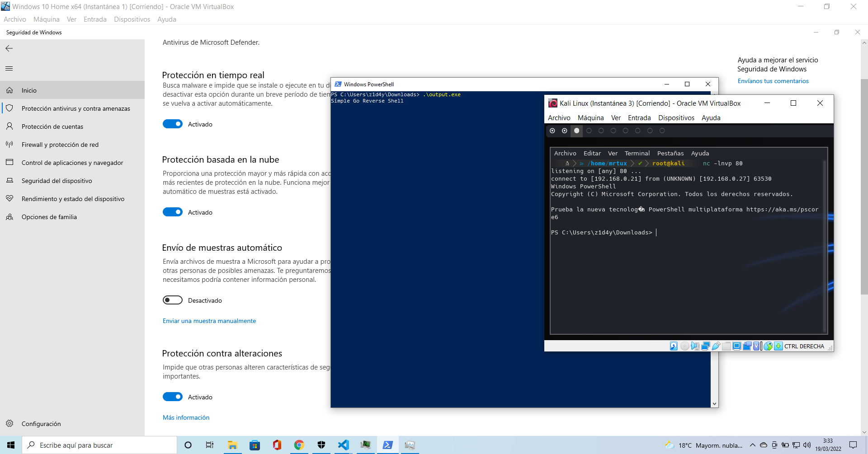The image size is (868, 454).
Task: Open Pestañas menu in Kali terminal
Action: 670,154
